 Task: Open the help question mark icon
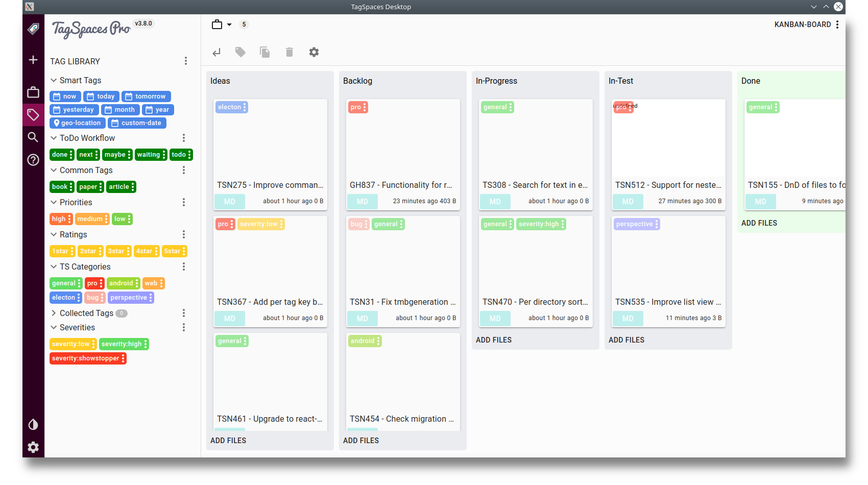33,160
